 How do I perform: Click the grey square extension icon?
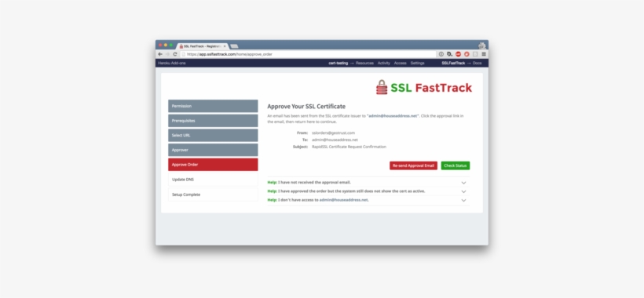tap(475, 54)
